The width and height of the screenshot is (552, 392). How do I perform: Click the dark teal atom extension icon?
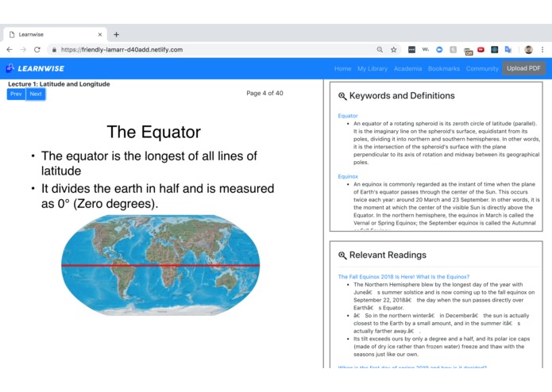(x=495, y=49)
